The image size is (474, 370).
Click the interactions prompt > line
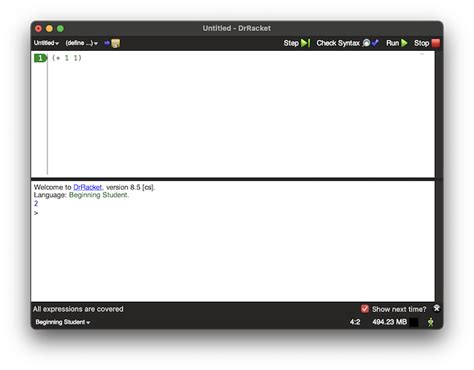coord(36,213)
